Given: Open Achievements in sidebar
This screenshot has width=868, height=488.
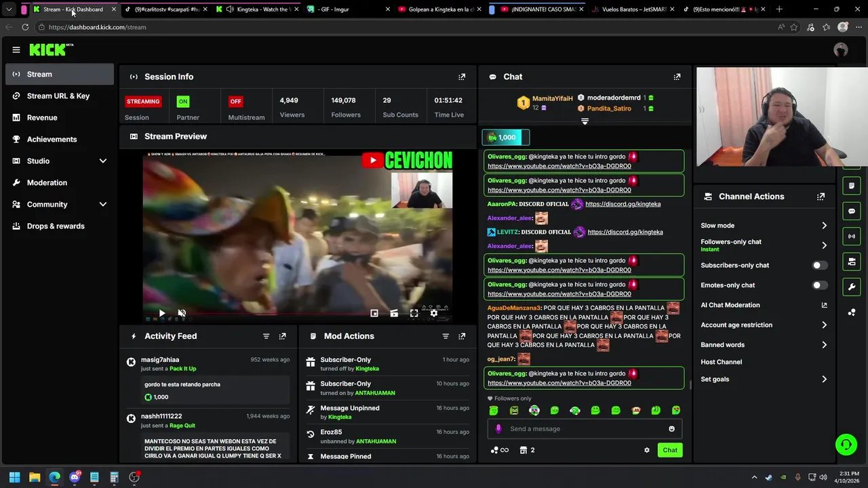Looking at the screenshot, I should (x=60, y=139).
